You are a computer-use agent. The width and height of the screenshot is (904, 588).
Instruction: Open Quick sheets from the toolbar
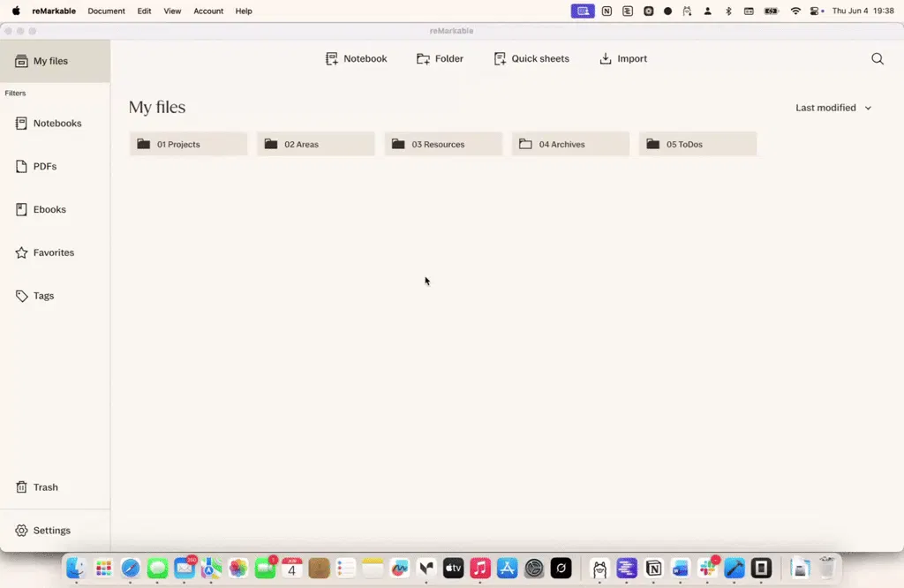pos(531,59)
